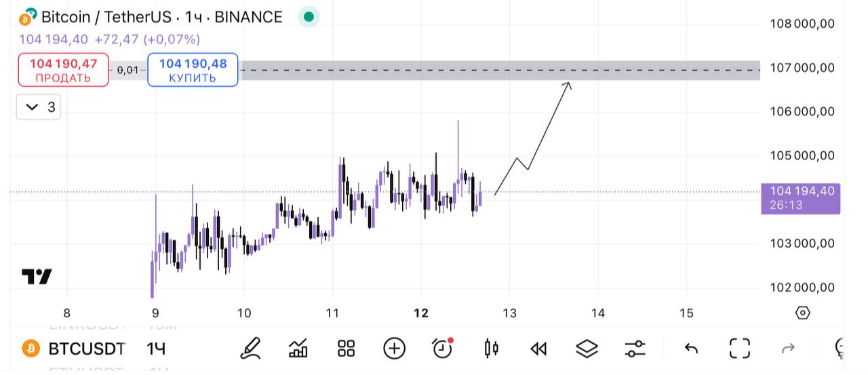Enter fullscreen mode icon
The height and width of the screenshot is (375, 868).
(x=739, y=349)
